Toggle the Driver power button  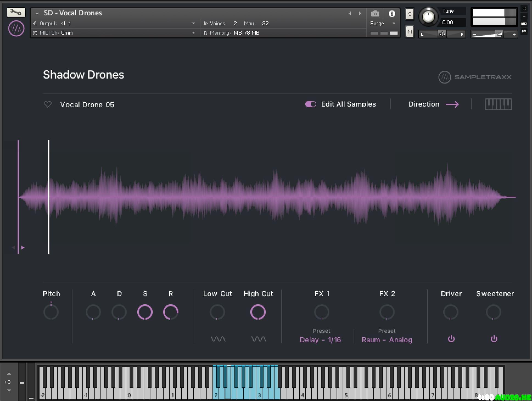(451, 339)
